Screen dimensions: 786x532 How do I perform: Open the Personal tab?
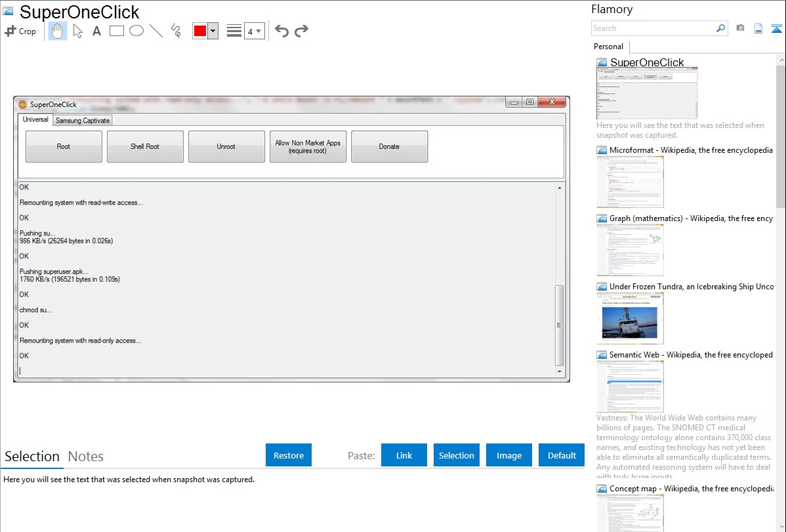[609, 47]
